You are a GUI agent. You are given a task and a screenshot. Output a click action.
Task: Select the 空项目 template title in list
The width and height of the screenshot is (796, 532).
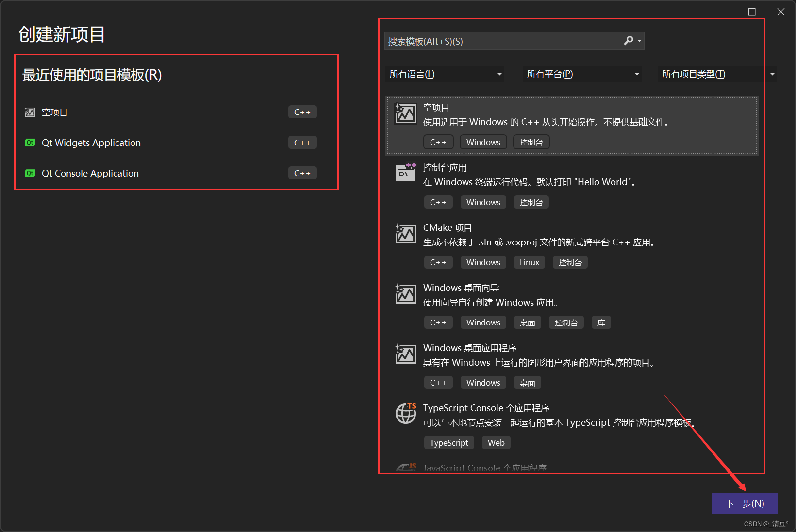pyautogui.click(x=436, y=108)
